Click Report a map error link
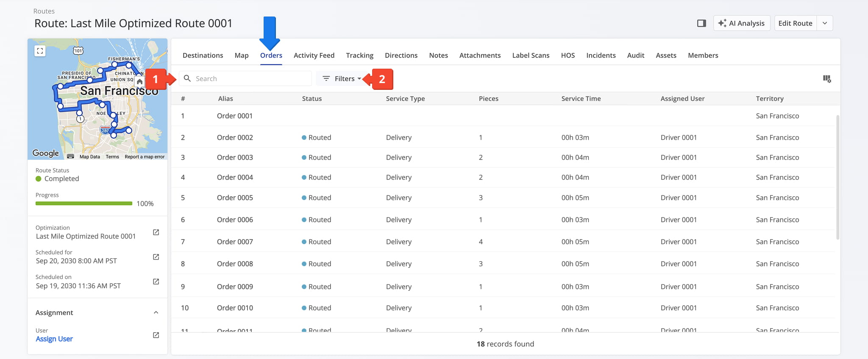This screenshot has height=359, width=868. coord(145,157)
